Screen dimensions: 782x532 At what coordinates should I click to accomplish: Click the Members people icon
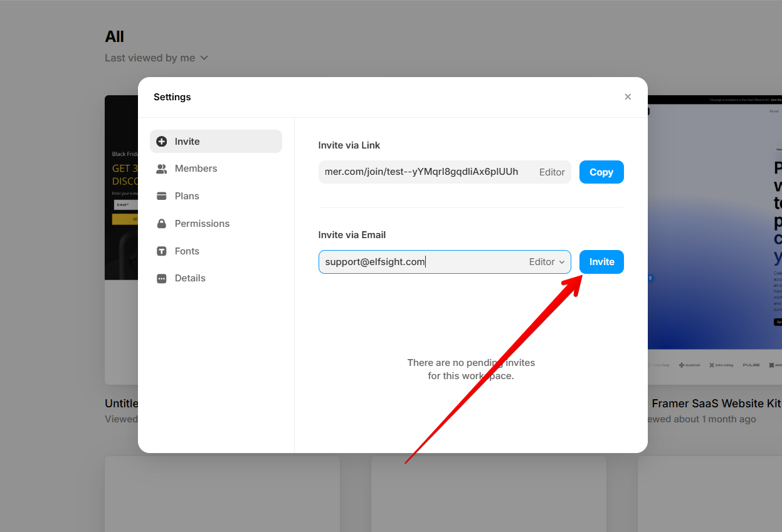tap(162, 169)
